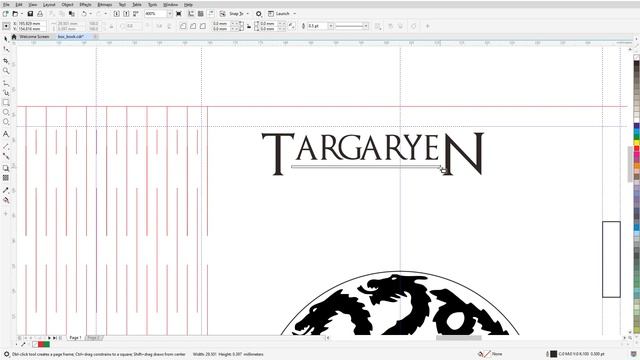
Task: Save the document with floppy icon
Action: click(x=30, y=14)
